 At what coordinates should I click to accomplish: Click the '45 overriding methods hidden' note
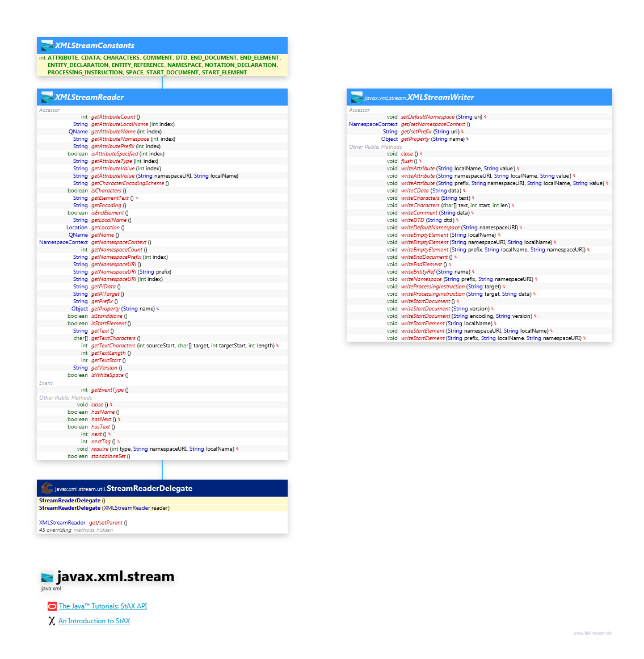(75, 530)
